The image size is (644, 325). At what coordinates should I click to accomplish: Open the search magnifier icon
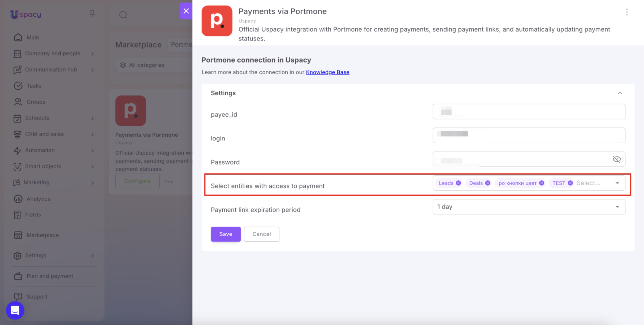click(123, 15)
